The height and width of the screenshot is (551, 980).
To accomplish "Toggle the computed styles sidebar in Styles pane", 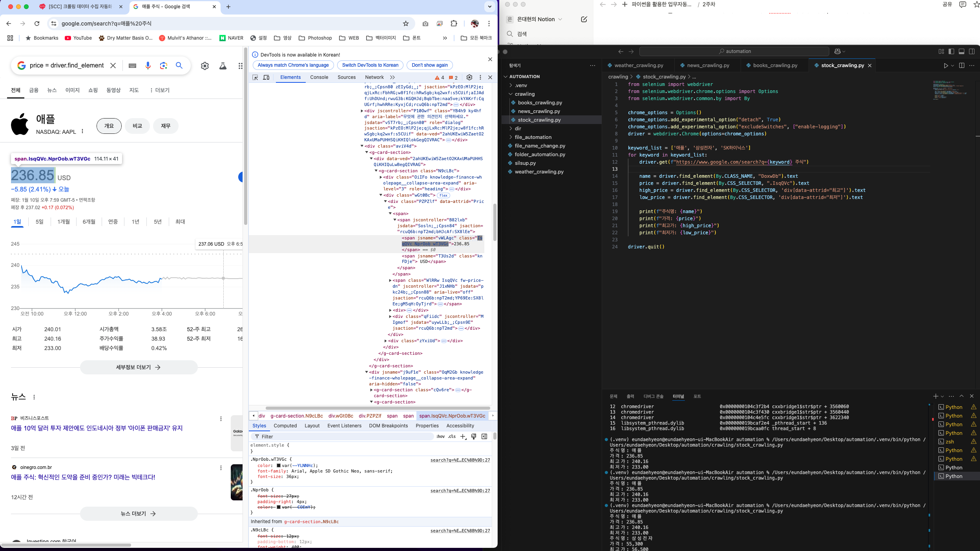I will [x=484, y=436].
